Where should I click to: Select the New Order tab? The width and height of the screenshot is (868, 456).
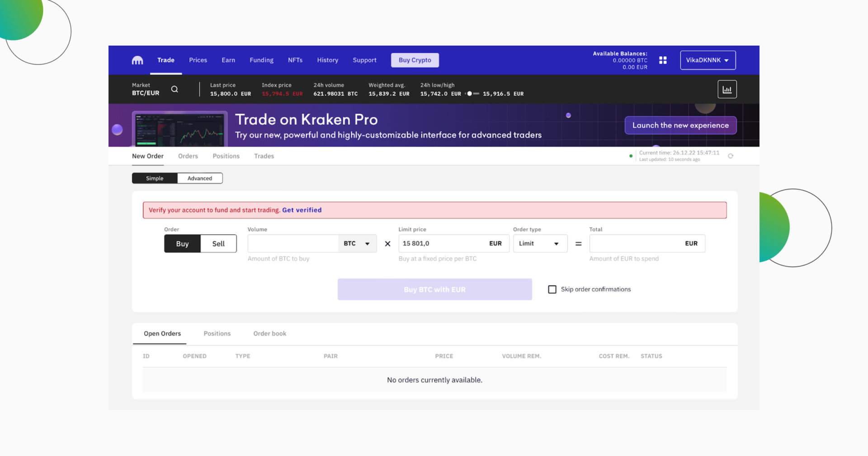[148, 156]
